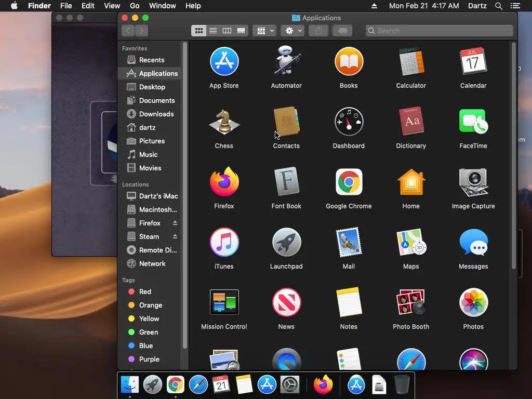Switch to list view in toolbar
Viewport: 532px width, 399px height.
213,31
